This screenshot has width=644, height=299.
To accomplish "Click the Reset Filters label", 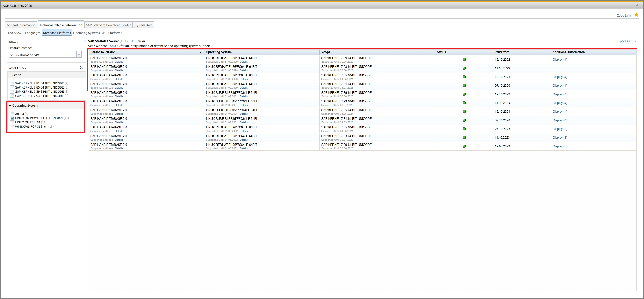I will click(17, 68).
